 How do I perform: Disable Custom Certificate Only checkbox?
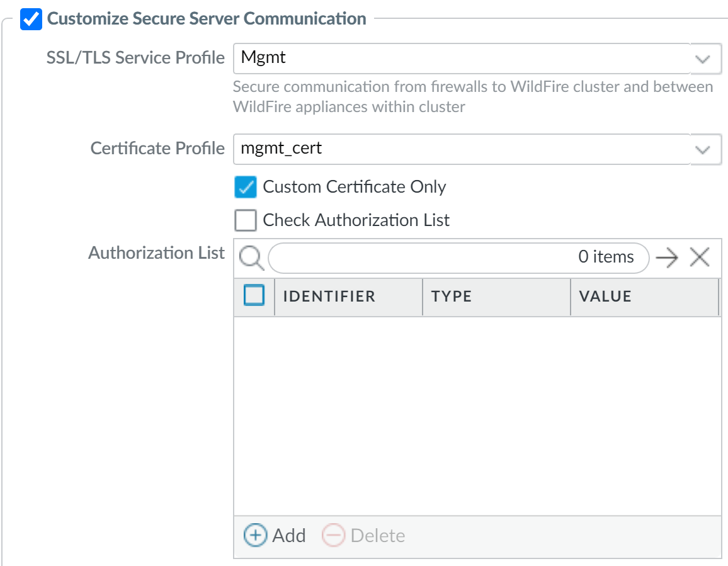(x=245, y=187)
